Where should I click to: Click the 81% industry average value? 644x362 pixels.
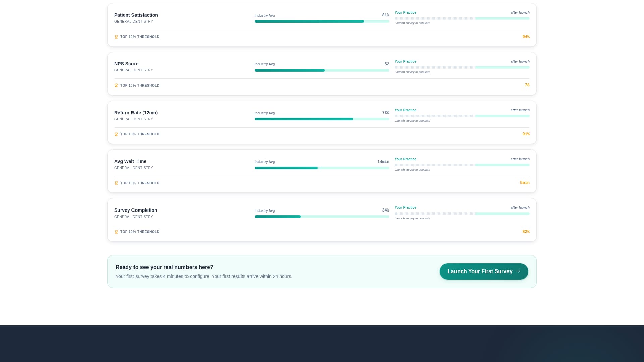click(386, 15)
